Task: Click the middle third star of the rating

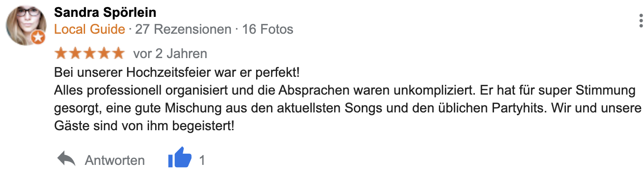Action: coord(89,53)
